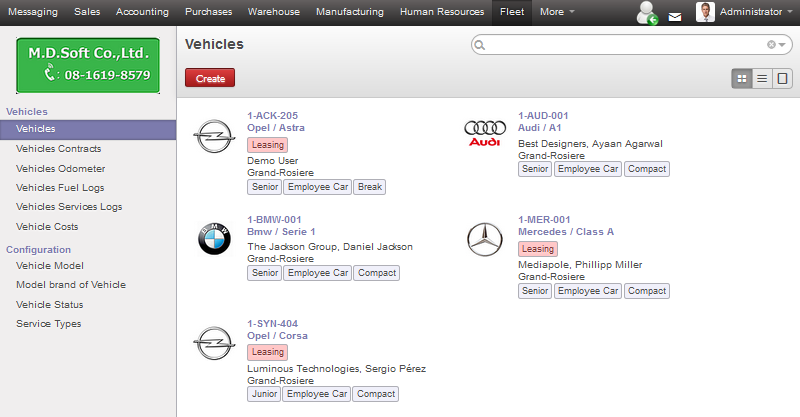Click the Compact tag on Opel Corsa
This screenshot has width=800, height=417.
pyautogui.click(x=376, y=394)
